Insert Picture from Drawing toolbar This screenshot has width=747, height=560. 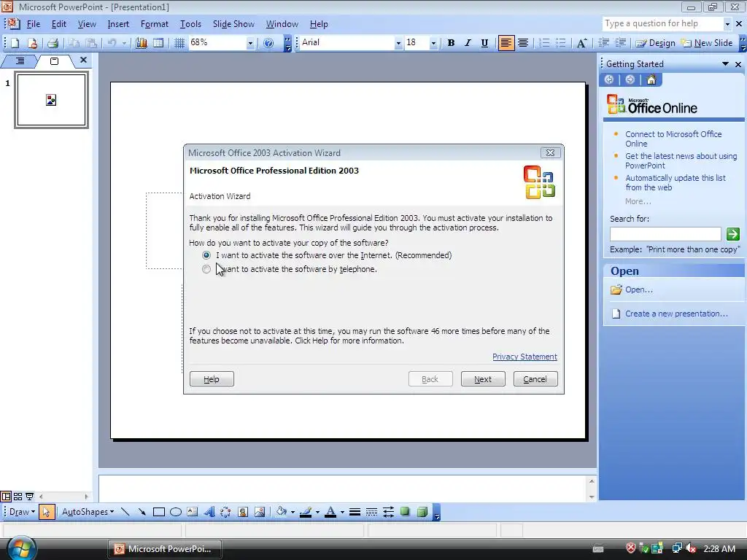tap(260, 512)
